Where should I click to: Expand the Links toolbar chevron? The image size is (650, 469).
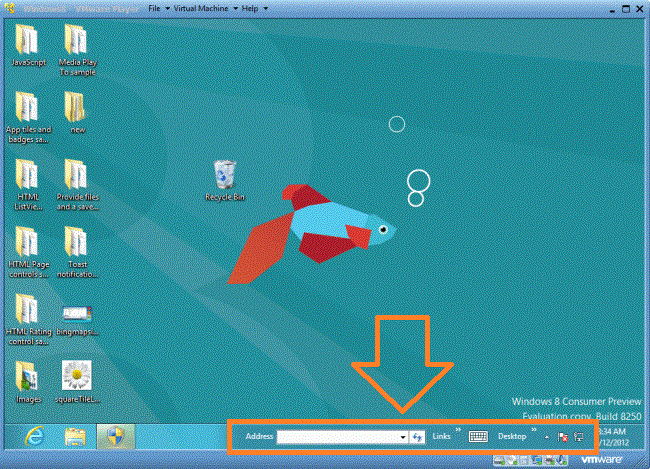458,430
